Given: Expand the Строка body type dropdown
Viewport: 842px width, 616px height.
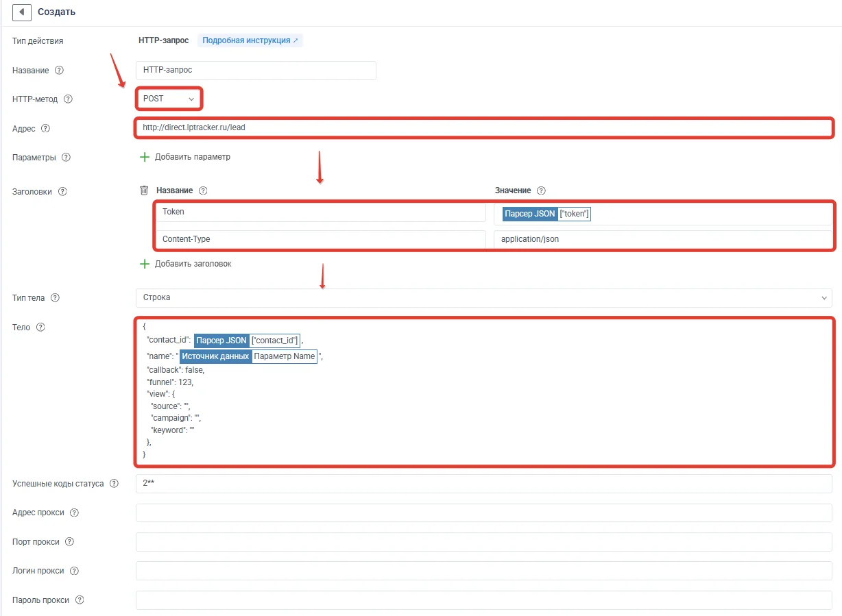Looking at the screenshot, I should pos(484,297).
